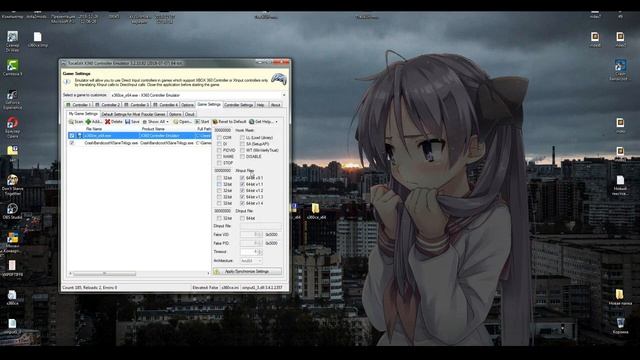Open the game selection dropdown
Viewport: 640px width, 360px height.
pyautogui.click(x=284, y=95)
